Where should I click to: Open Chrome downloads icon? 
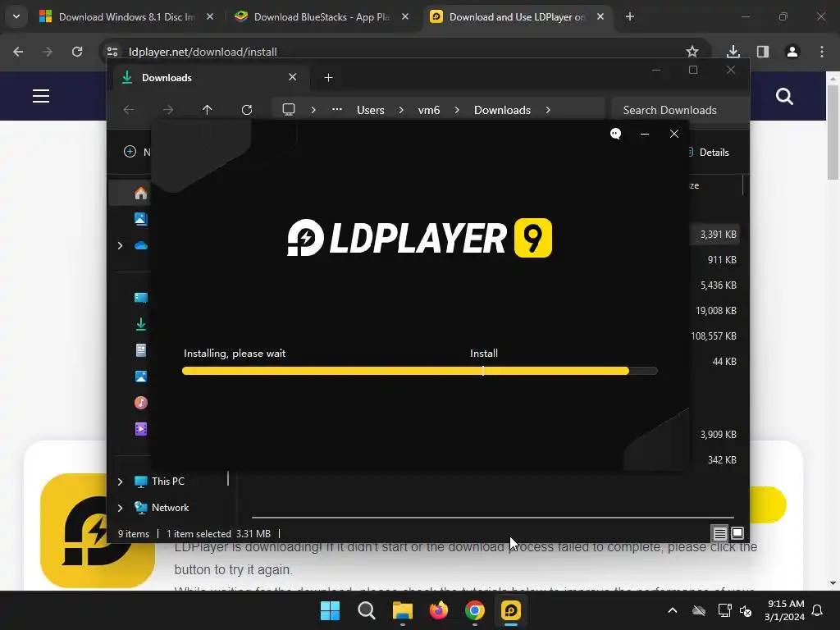click(x=733, y=52)
